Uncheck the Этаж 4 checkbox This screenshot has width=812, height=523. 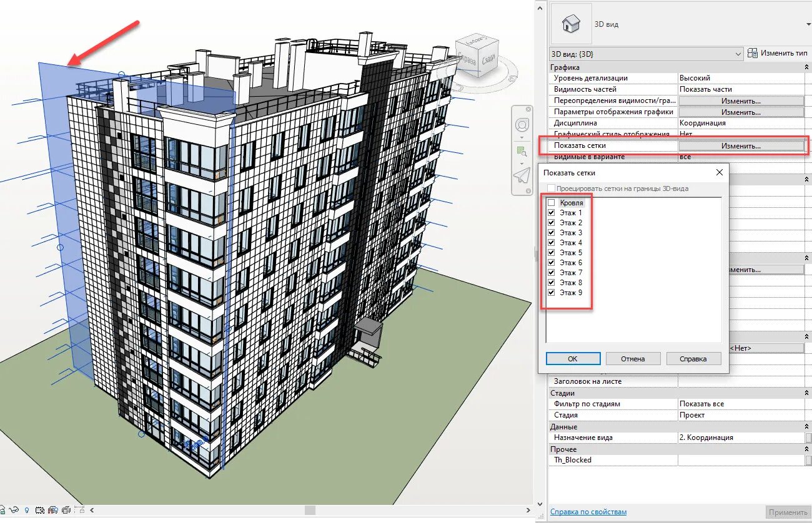(x=551, y=243)
